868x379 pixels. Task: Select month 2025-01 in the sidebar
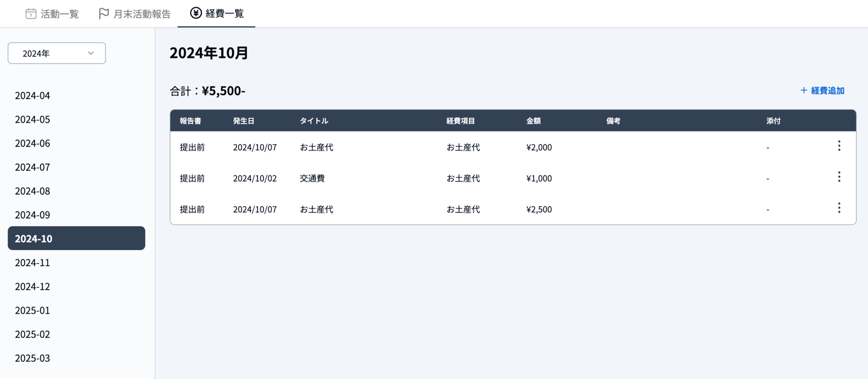[x=32, y=310]
